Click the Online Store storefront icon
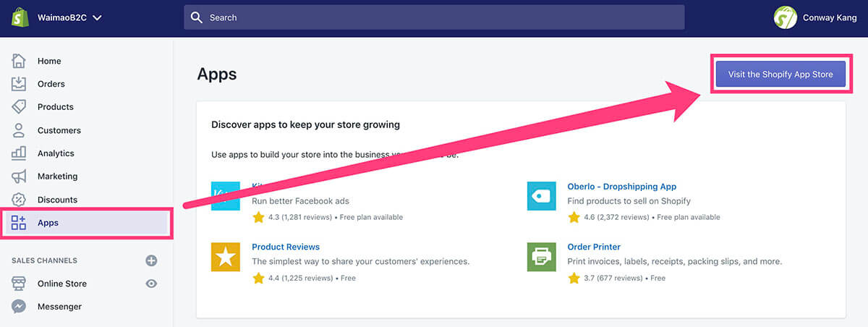Screen dimensions: 868x327 [19, 284]
